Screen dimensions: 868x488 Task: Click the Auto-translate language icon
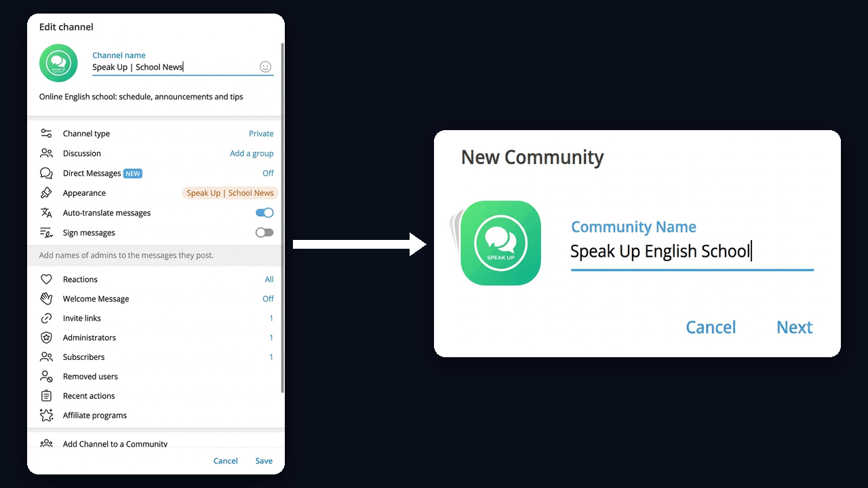46,213
